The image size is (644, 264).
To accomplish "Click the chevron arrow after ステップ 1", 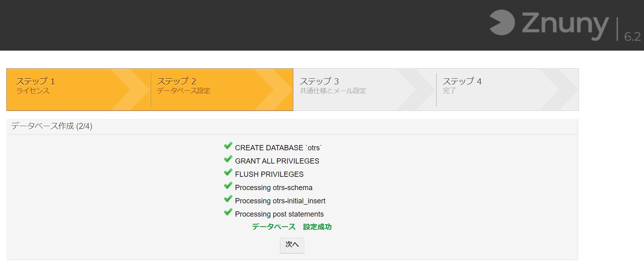I will (x=131, y=90).
